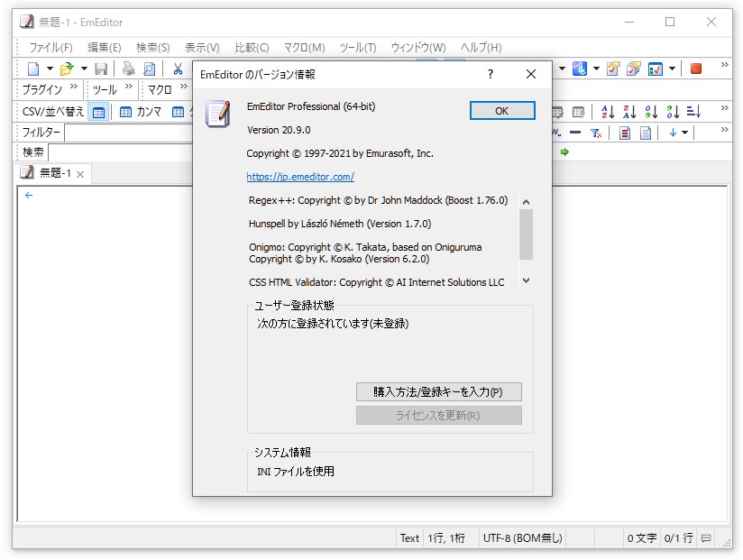Screen dimensions: 743x560
Task: Sort selection A to Z ascending
Action: coord(607,113)
